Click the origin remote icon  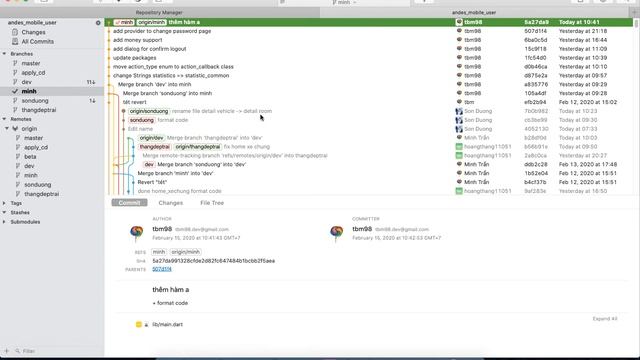click(x=15, y=129)
